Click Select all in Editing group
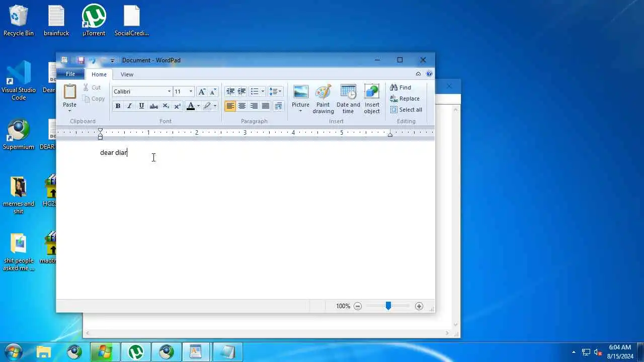The height and width of the screenshot is (362, 644). pyautogui.click(x=406, y=110)
